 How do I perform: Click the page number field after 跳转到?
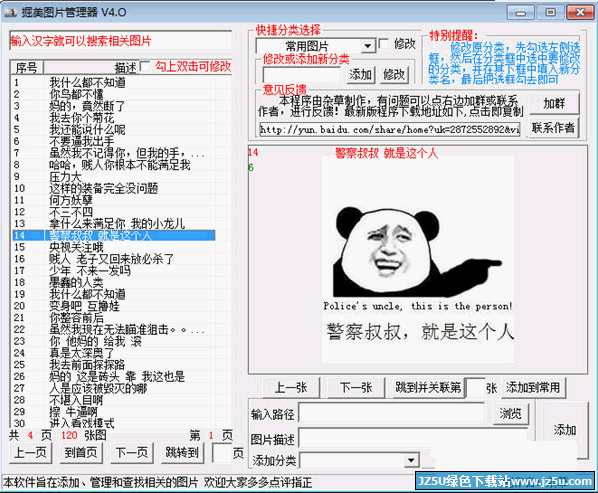221,453
